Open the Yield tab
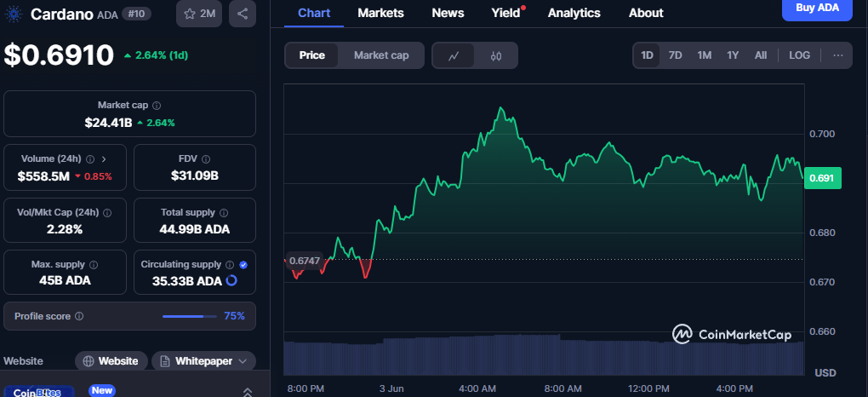Viewport: 868px width, 397px height. pyautogui.click(x=506, y=13)
